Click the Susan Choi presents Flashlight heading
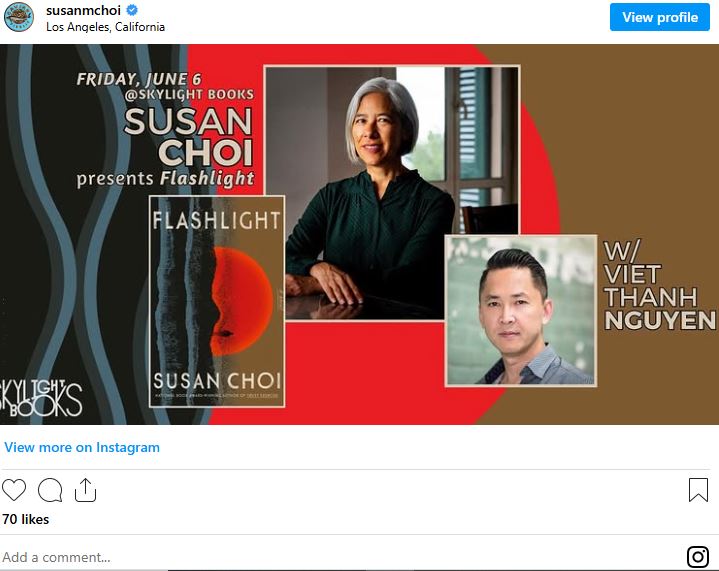 [165, 147]
